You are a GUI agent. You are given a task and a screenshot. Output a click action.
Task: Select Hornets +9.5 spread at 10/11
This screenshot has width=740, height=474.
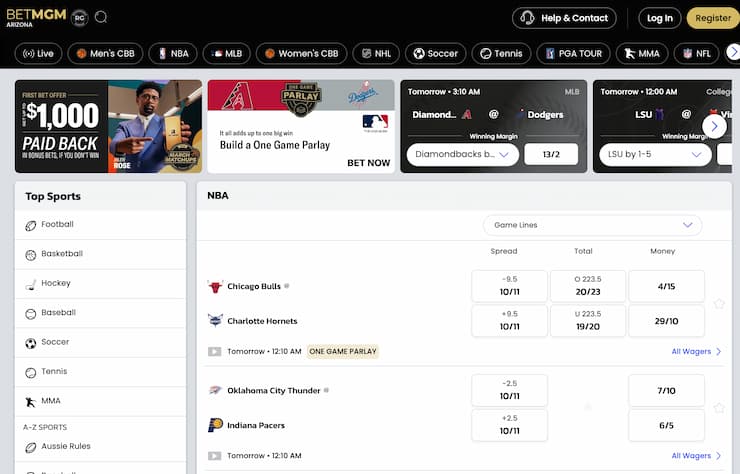click(x=509, y=321)
